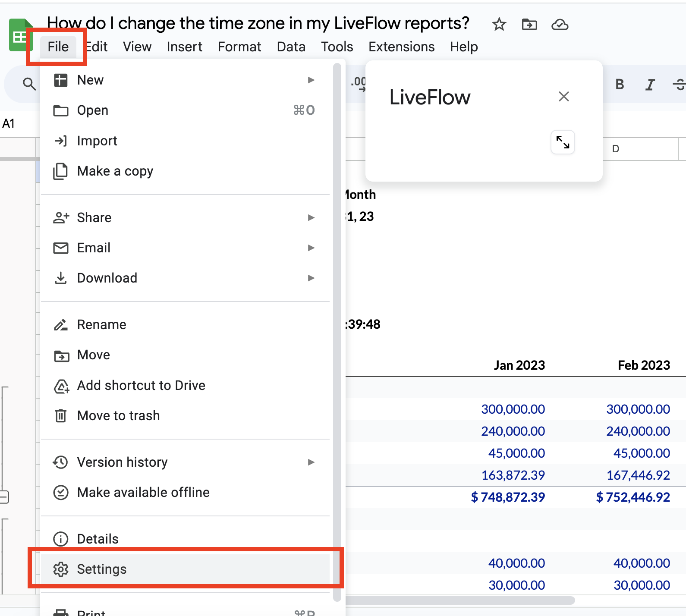Open the Extensions menu
Image resolution: width=686 pixels, height=616 pixels.
[402, 47]
